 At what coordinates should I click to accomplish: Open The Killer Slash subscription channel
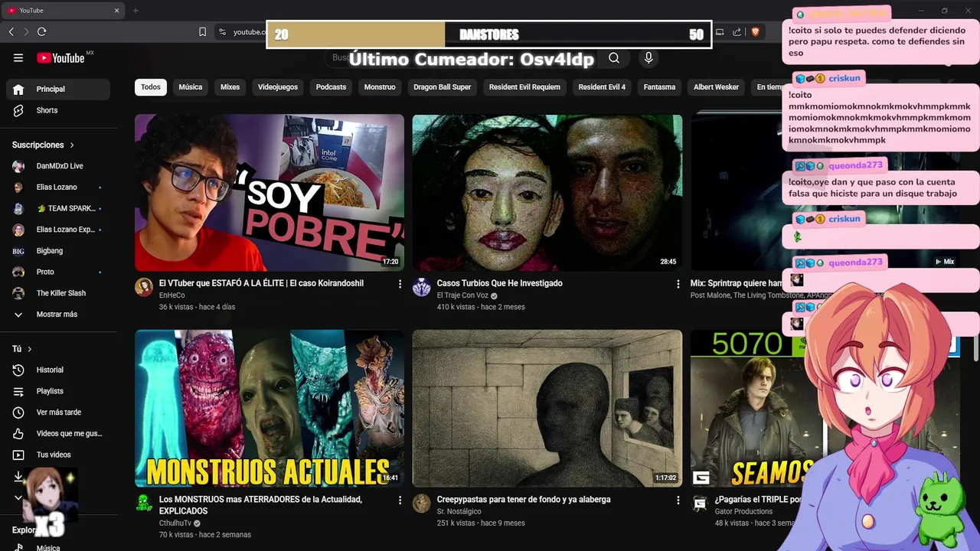[x=58, y=293]
